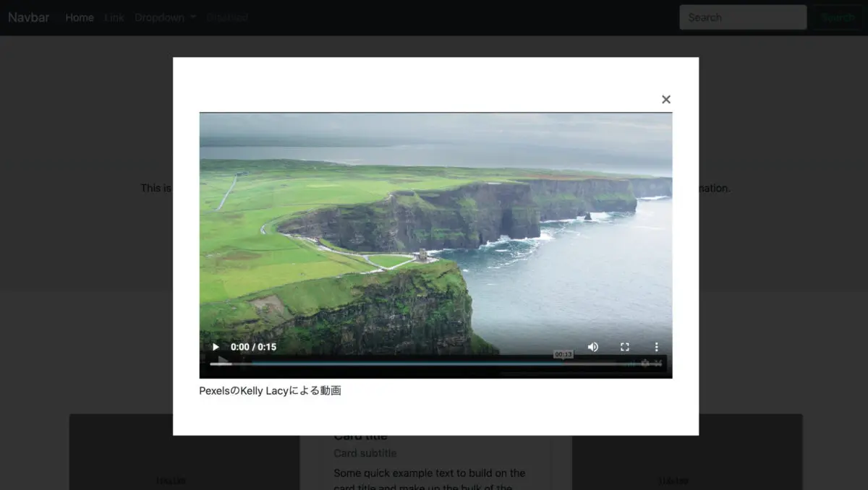Click the green Search button

click(838, 17)
